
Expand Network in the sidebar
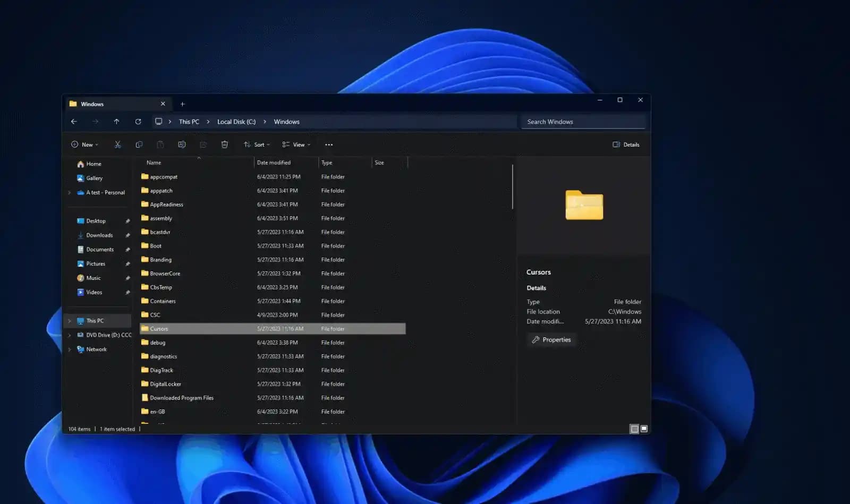coord(71,349)
